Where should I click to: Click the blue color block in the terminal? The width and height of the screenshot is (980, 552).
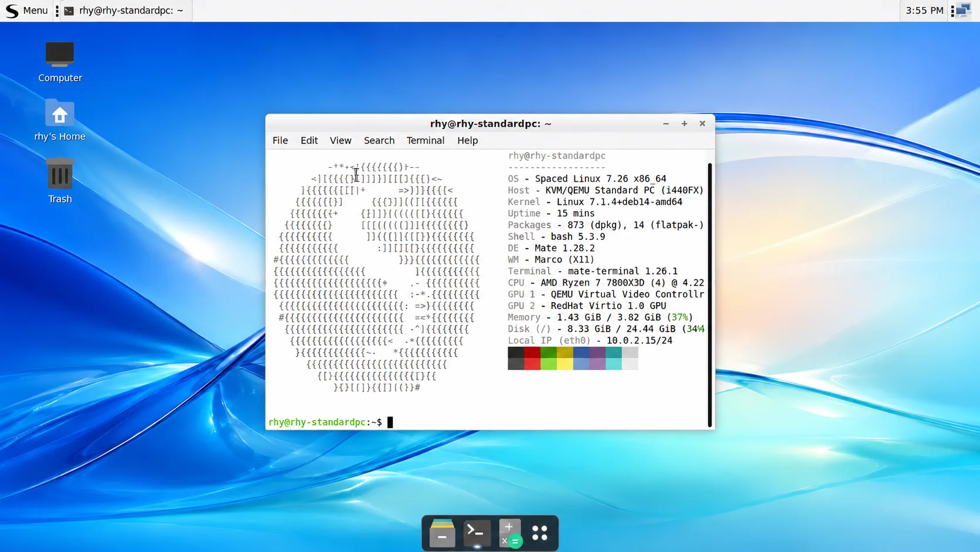click(x=581, y=358)
